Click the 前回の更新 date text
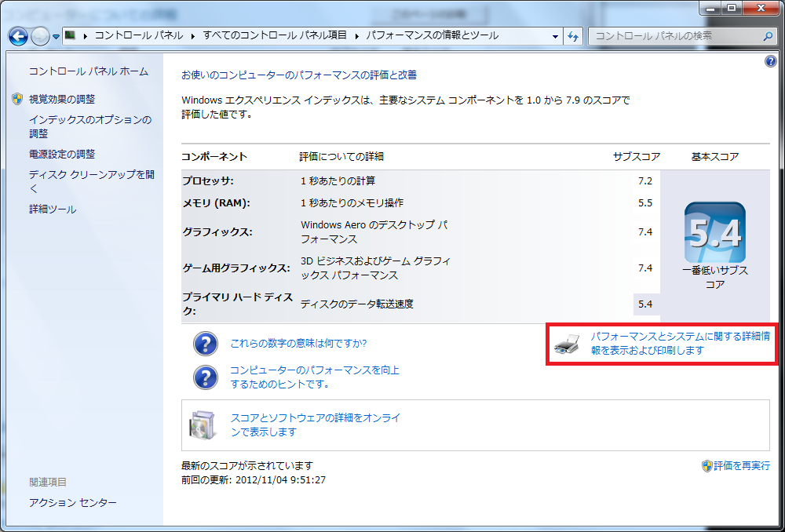 (x=254, y=480)
